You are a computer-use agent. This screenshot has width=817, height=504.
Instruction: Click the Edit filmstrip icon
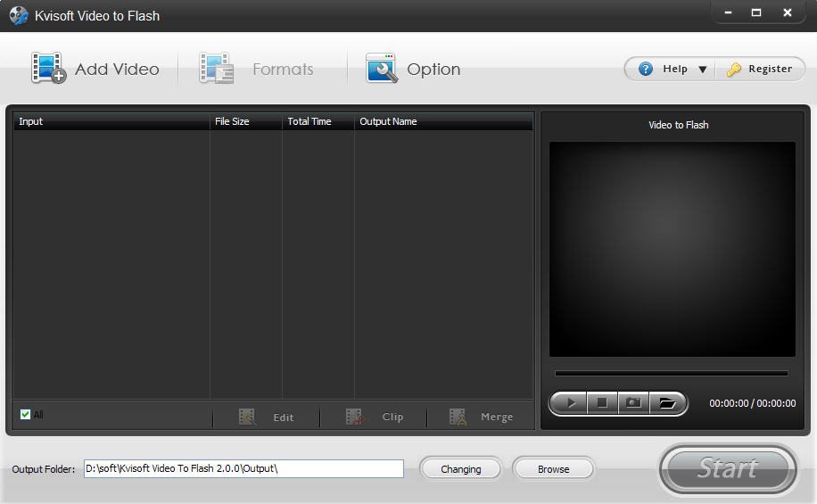247,417
